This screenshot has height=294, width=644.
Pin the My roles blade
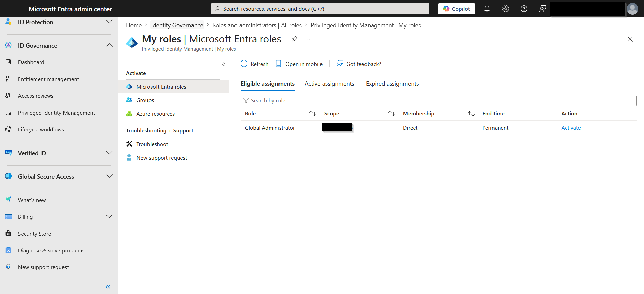(x=294, y=39)
